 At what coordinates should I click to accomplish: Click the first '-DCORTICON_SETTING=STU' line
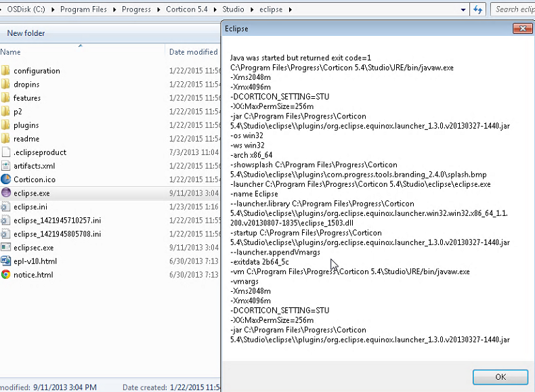pos(280,97)
